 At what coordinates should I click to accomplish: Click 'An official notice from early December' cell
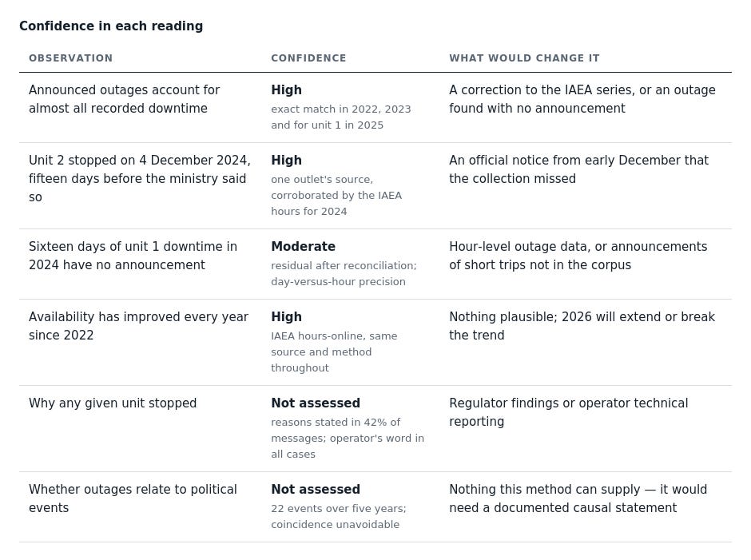pos(578,169)
